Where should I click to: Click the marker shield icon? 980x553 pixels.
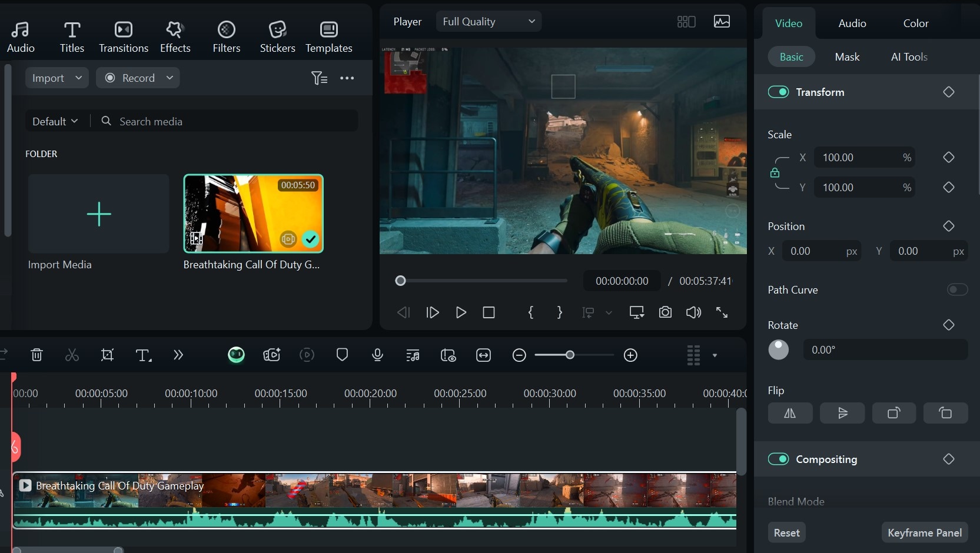coord(342,355)
